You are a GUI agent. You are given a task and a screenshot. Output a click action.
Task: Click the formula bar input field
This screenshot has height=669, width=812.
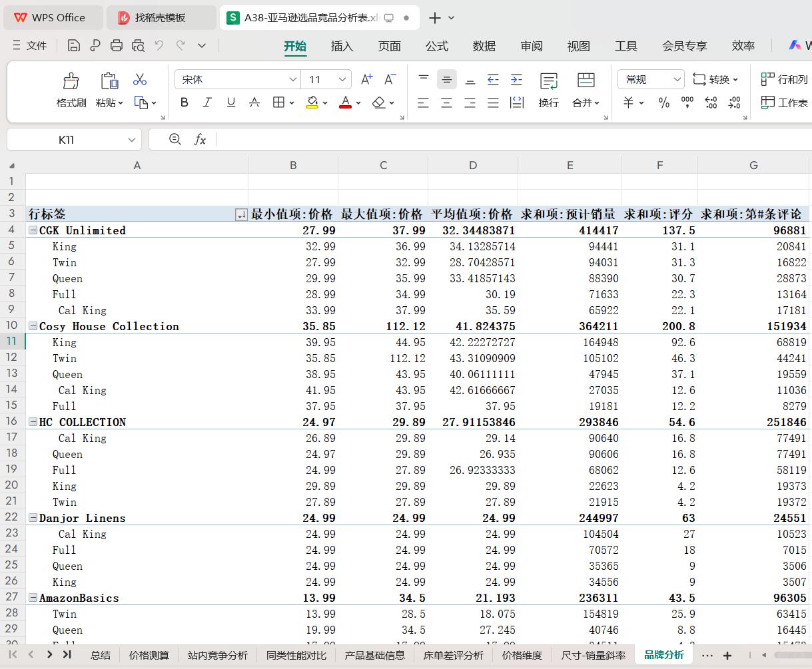[x=513, y=140]
